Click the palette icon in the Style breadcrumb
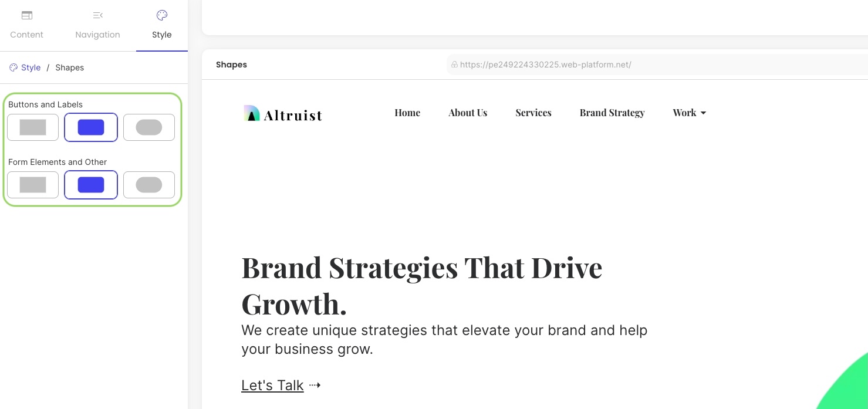 13,67
